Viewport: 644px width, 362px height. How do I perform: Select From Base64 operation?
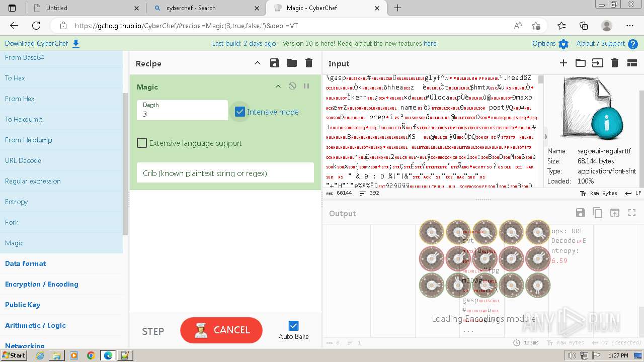point(61,57)
